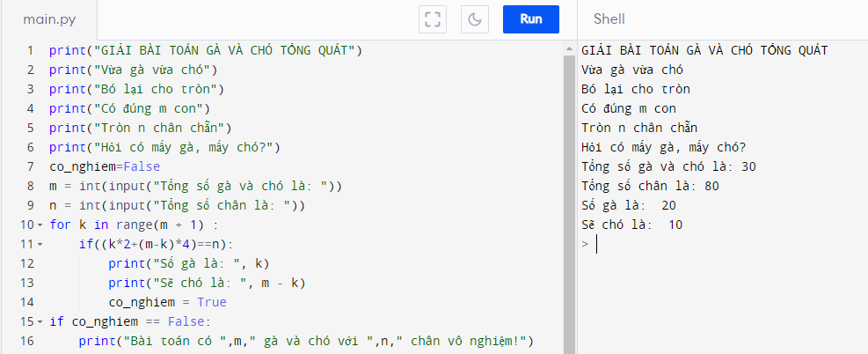Click the shell prompt input cursor
This screenshot has width=868, height=354.
pos(597,244)
